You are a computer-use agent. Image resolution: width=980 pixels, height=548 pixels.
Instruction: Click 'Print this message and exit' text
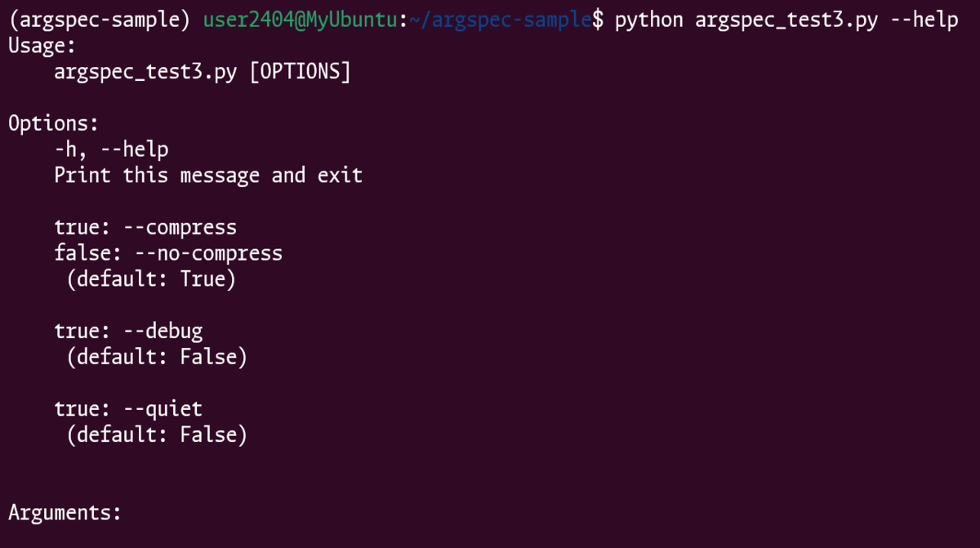coord(208,175)
